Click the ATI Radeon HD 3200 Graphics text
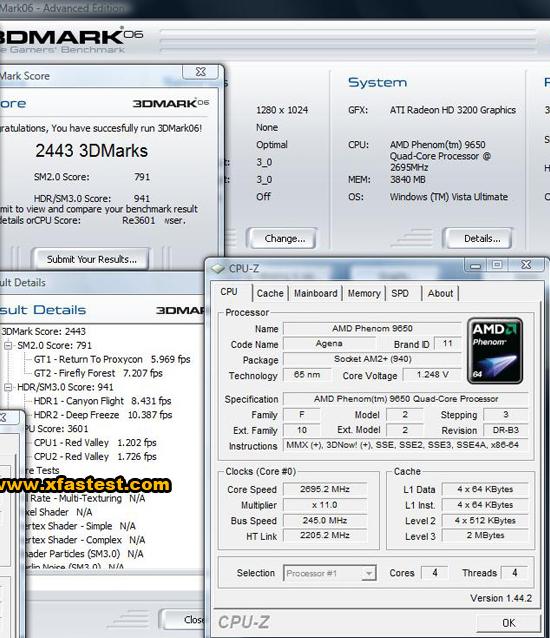This screenshot has height=638, width=550. coord(452,110)
